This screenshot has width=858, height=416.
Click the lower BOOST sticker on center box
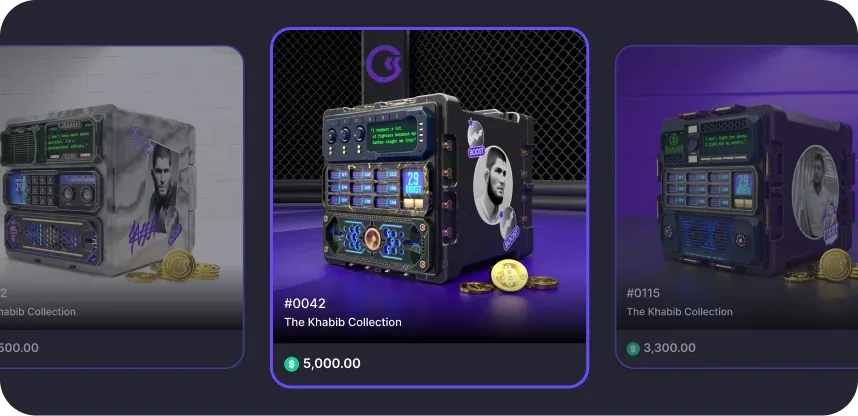510,229
